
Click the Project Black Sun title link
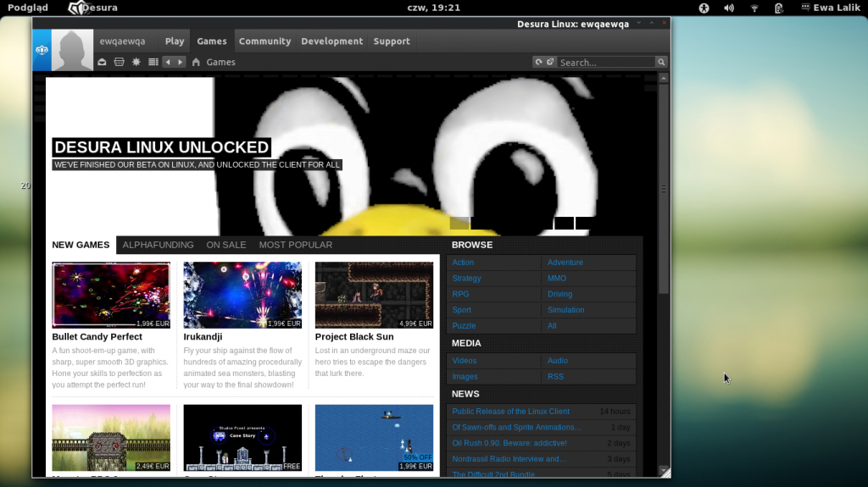[x=354, y=336]
